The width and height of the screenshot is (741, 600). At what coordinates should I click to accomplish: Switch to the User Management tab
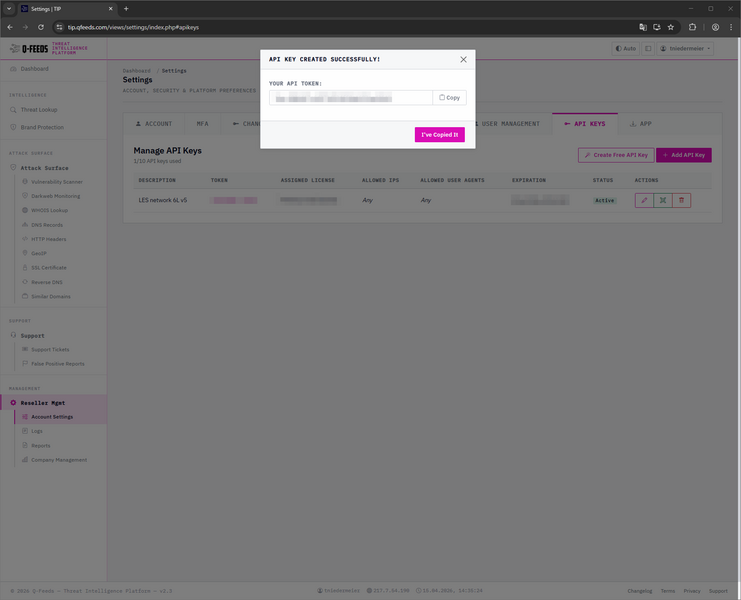pyautogui.click(x=510, y=124)
